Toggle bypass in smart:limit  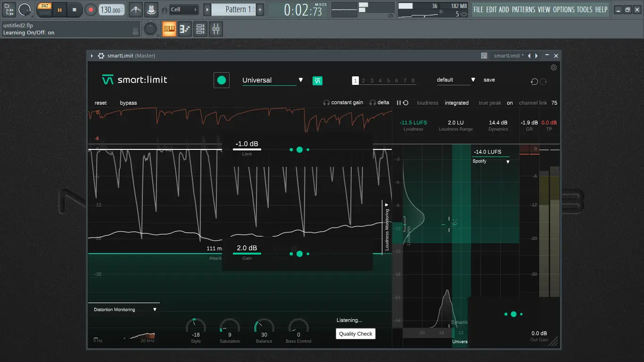128,103
